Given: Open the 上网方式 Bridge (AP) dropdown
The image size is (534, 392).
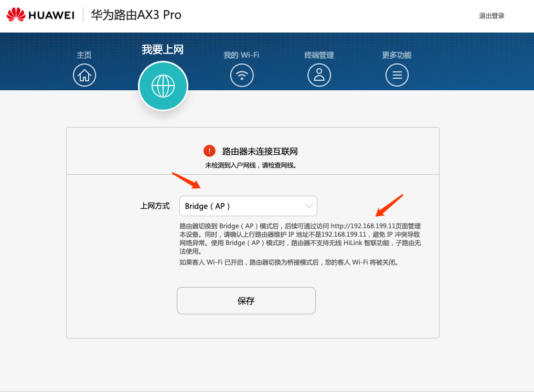Looking at the screenshot, I should (248, 206).
